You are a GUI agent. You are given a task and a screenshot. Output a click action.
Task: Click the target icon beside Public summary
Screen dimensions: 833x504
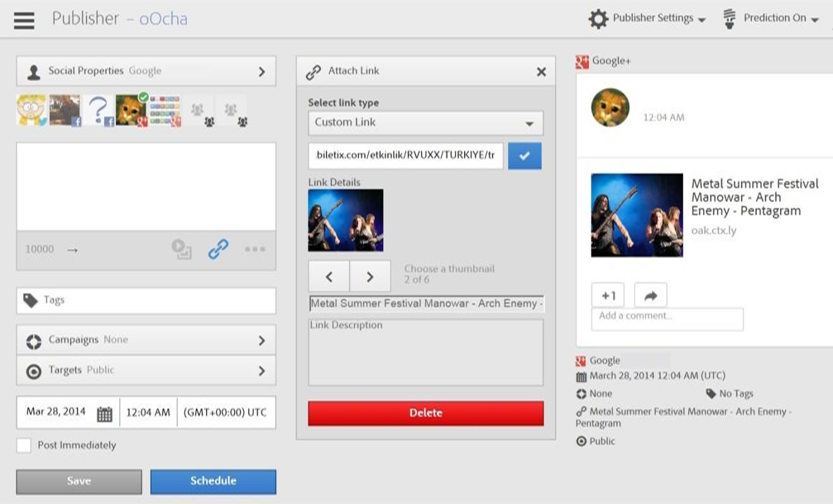[x=581, y=442]
